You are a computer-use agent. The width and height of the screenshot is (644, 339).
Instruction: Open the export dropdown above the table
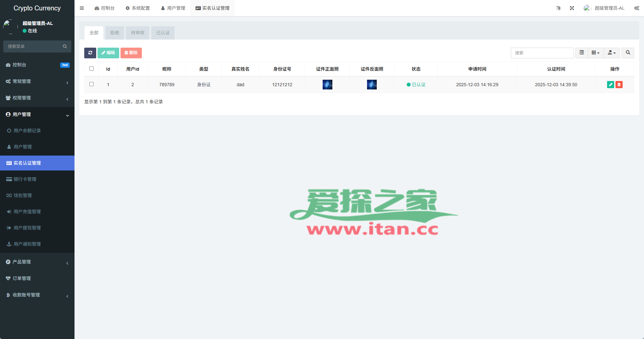click(612, 53)
